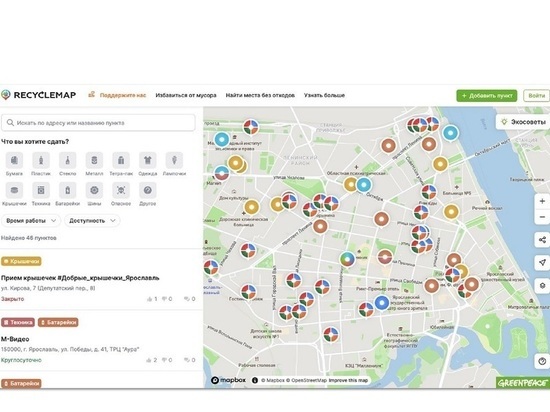Select the Пластик waste category
Screen dimensions: 550x412
[41, 161]
